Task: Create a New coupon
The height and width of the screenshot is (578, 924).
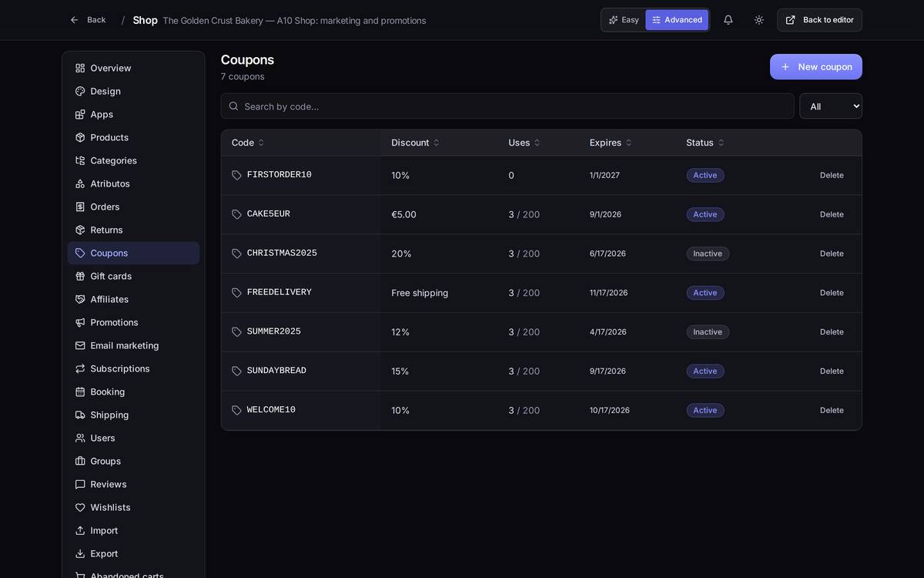Action: pos(816,67)
